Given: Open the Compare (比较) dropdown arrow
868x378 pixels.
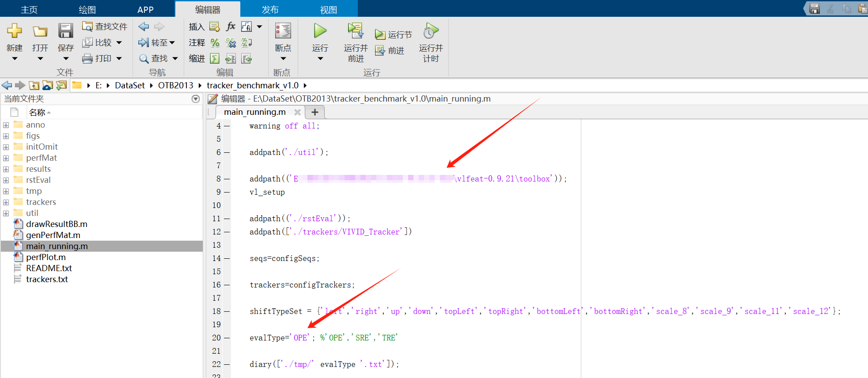Looking at the screenshot, I should point(119,43).
